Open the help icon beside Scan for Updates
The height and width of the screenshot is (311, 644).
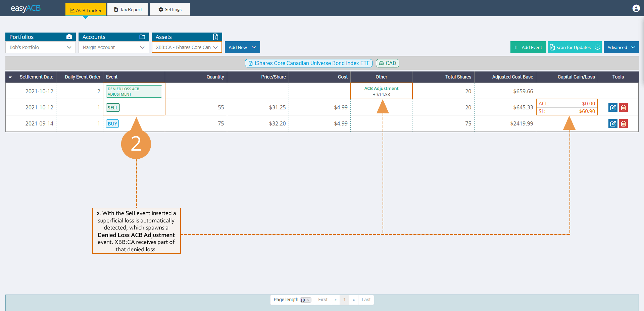(x=597, y=47)
